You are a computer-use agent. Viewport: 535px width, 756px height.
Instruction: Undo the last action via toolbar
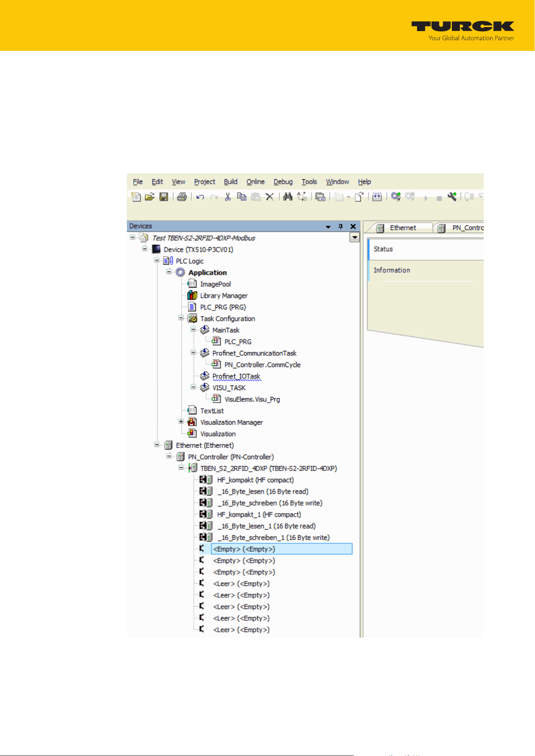pos(200,197)
